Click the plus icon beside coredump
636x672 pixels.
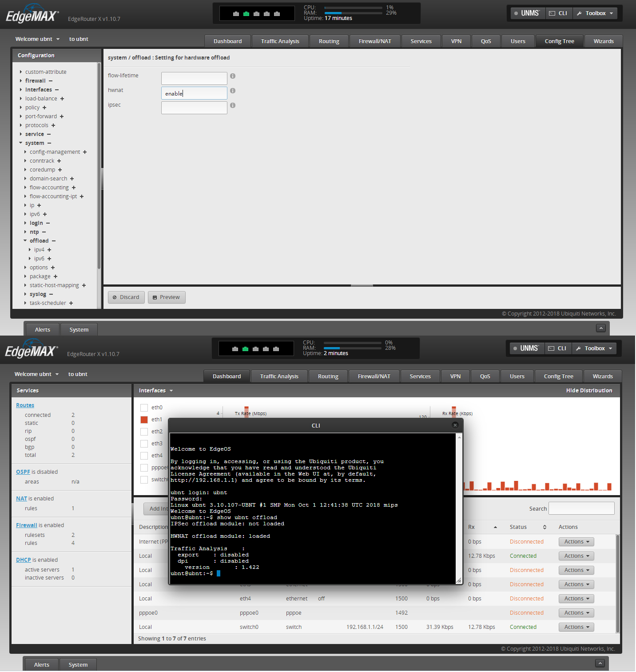[60, 170]
